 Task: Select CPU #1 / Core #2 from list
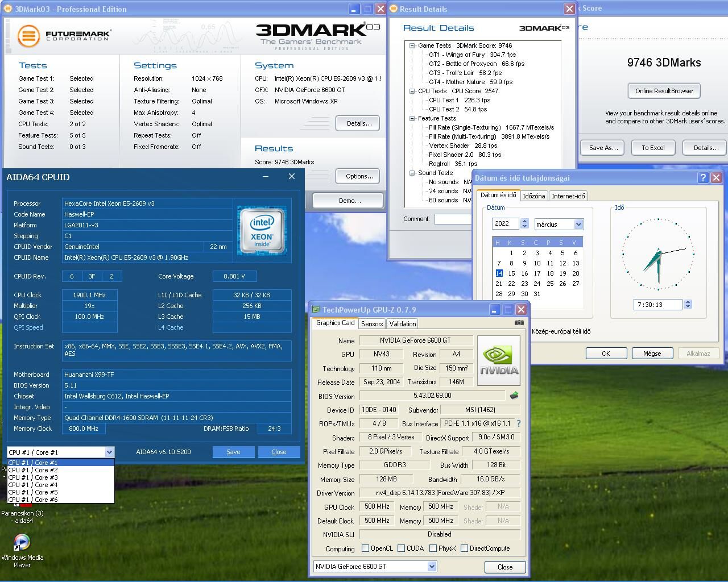(x=61, y=470)
